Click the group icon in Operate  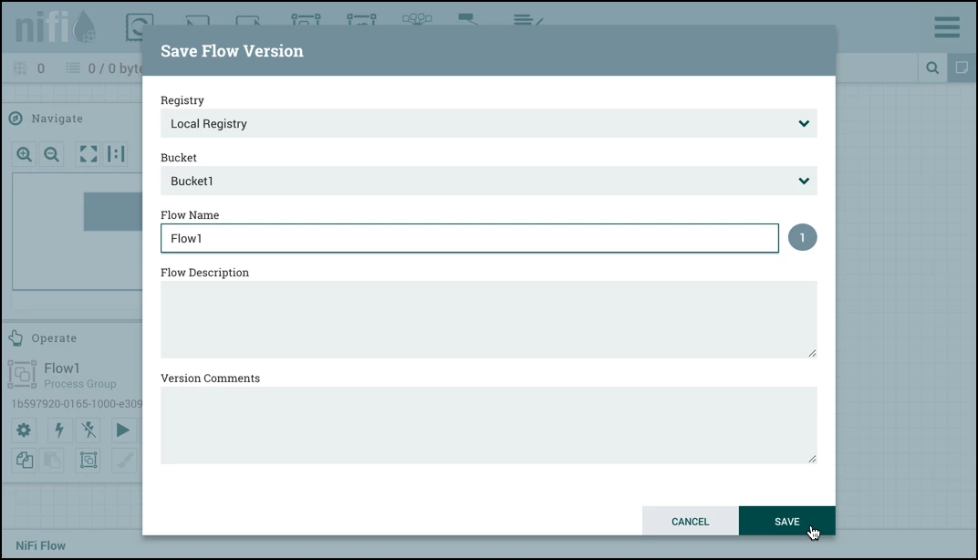(x=88, y=461)
